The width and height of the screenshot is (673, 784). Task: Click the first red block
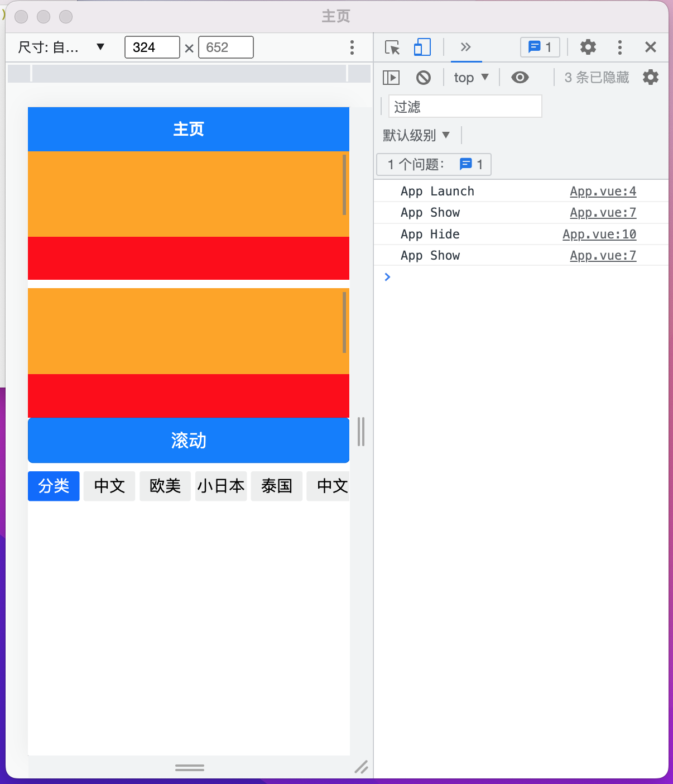point(189,258)
